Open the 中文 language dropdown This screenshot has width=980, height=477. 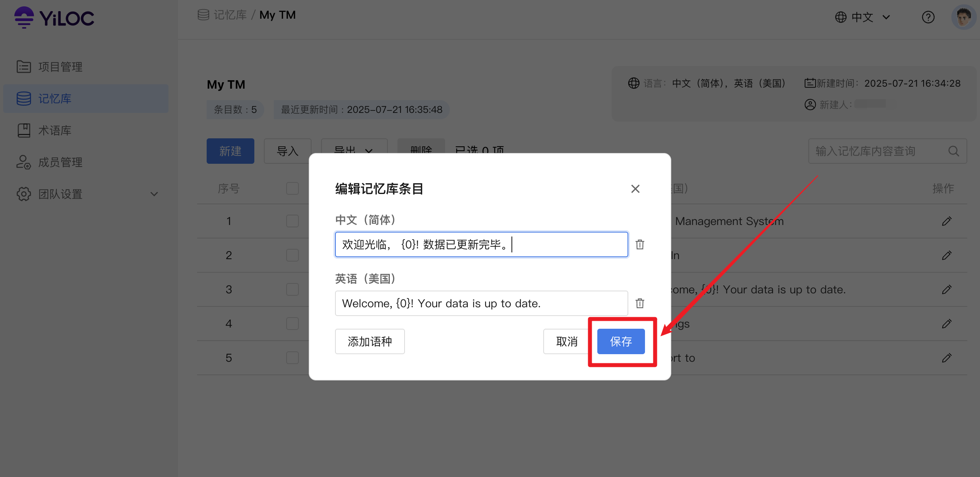coord(862,17)
